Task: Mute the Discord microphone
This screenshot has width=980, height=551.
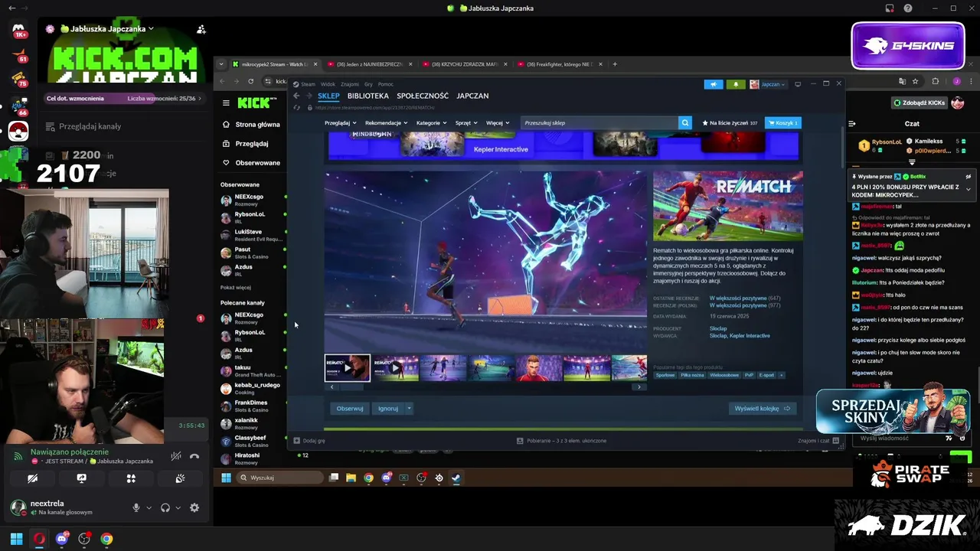Action: 136,507
